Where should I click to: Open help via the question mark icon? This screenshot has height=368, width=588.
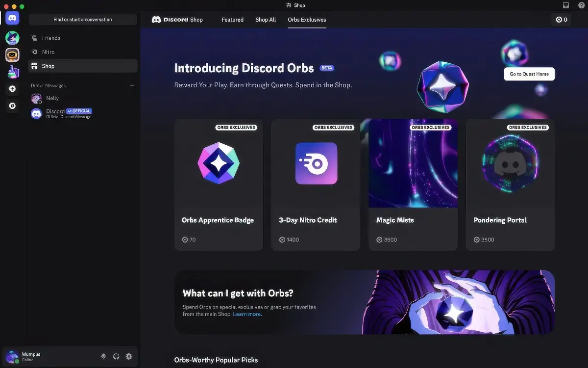[x=581, y=5]
